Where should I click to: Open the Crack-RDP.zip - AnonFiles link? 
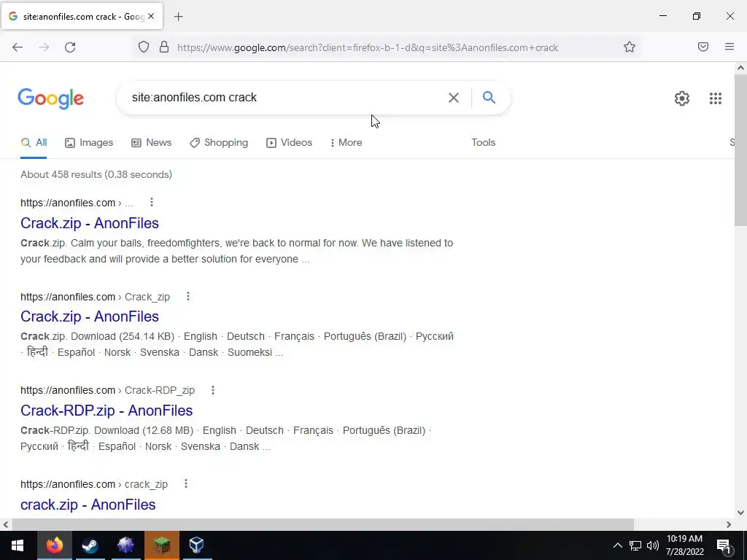coord(107,411)
